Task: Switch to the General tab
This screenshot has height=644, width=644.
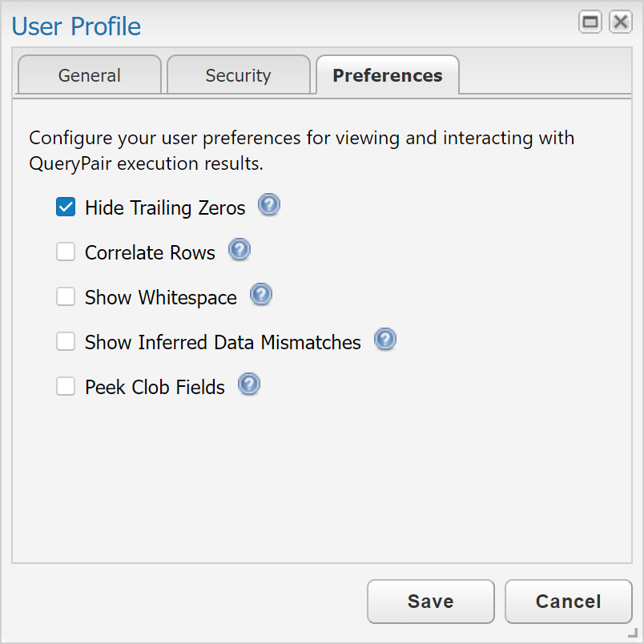Action: tap(90, 74)
